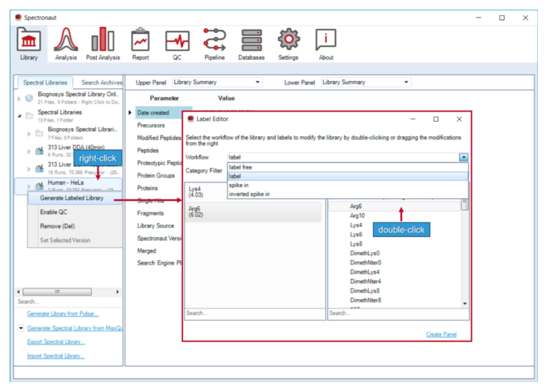Open the QC heartbeat icon
This screenshot has width=548, height=392.
pos(177,41)
